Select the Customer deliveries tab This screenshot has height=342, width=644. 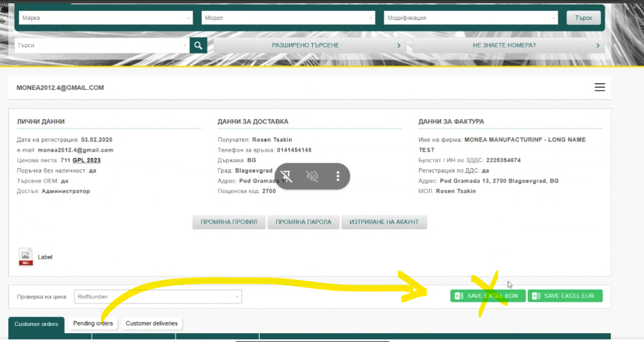[x=152, y=323]
